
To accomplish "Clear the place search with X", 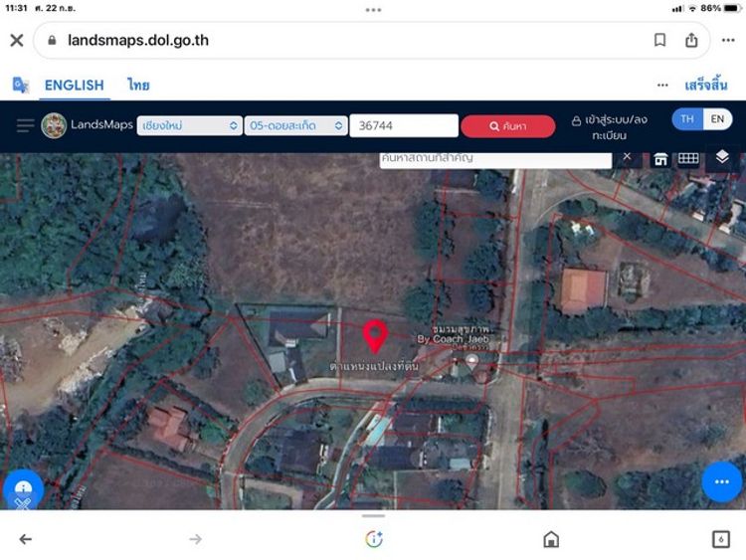I will point(627,157).
